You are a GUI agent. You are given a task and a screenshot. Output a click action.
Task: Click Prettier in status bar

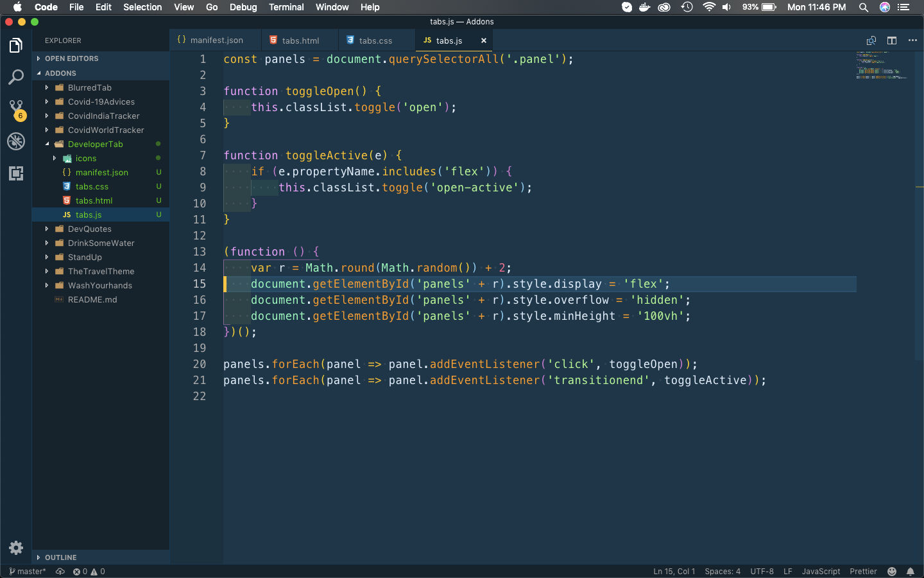863,572
